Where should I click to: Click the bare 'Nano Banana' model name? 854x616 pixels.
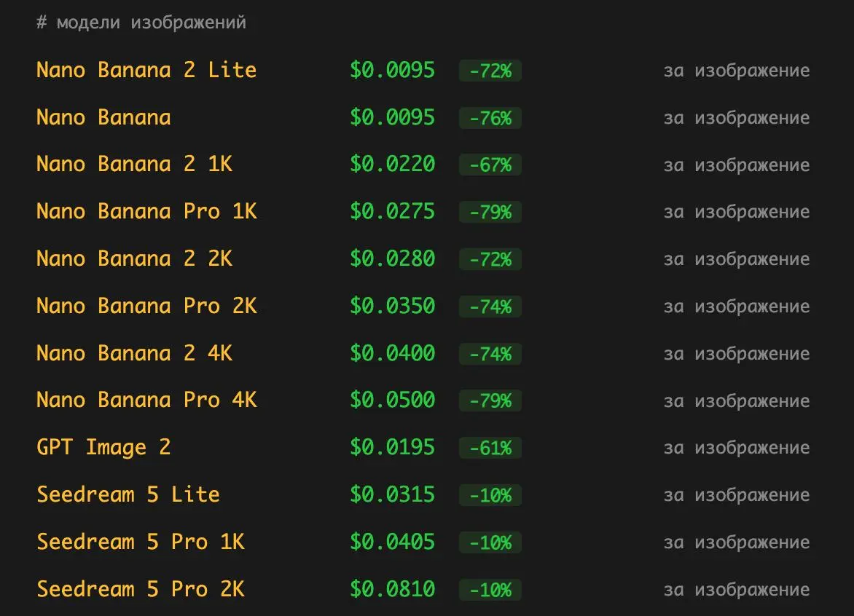(103, 117)
